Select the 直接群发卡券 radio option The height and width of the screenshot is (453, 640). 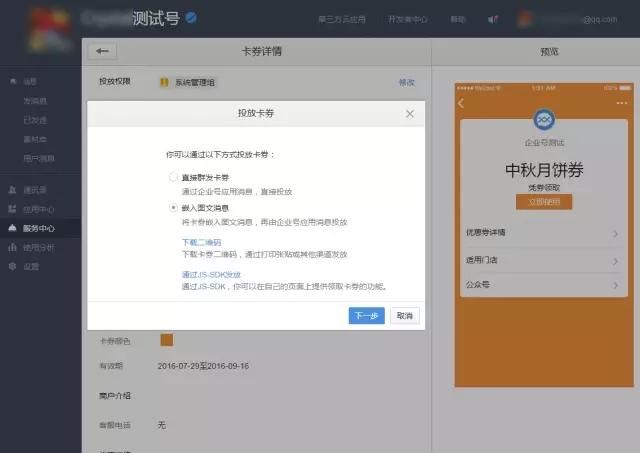click(174, 177)
